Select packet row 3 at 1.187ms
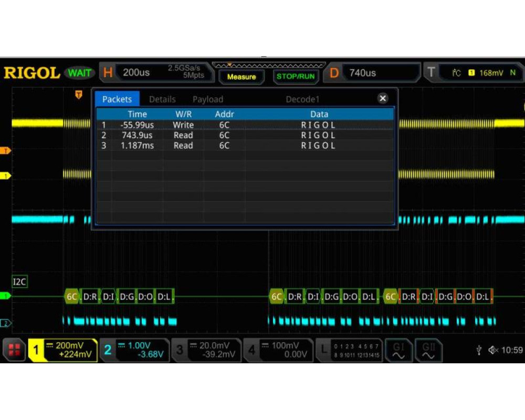Image resolution: width=525 pixels, height=420 pixels. coord(245,146)
